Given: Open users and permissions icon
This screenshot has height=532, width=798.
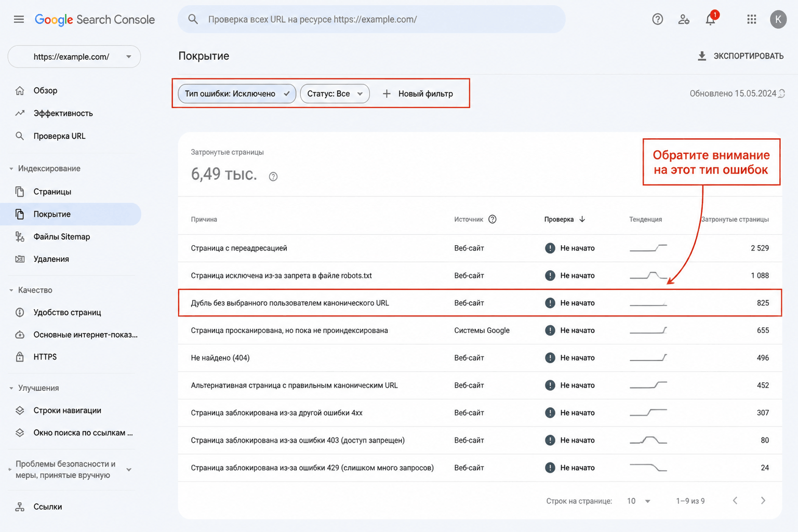Looking at the screenshot, I should tap(684, 19).
